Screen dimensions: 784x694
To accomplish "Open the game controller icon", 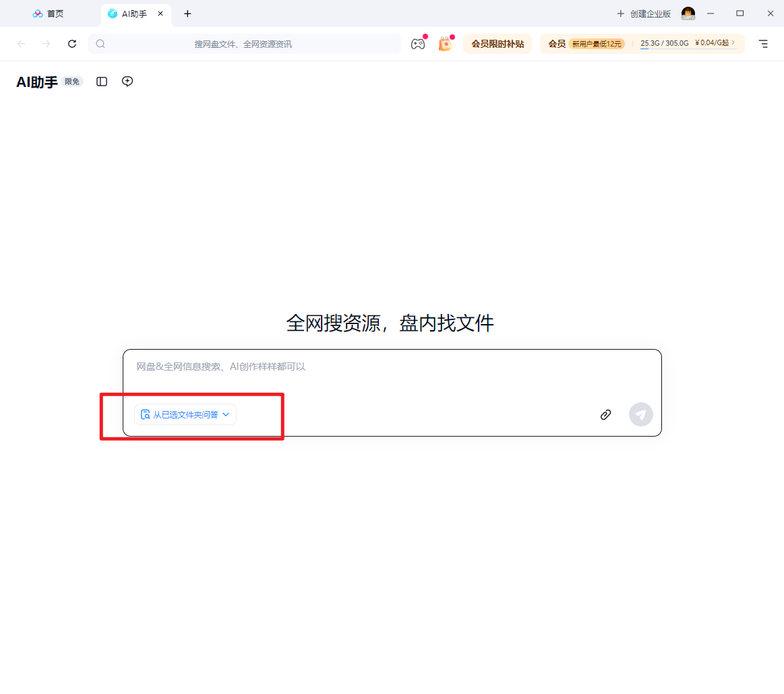I will [x=419, y=44].
